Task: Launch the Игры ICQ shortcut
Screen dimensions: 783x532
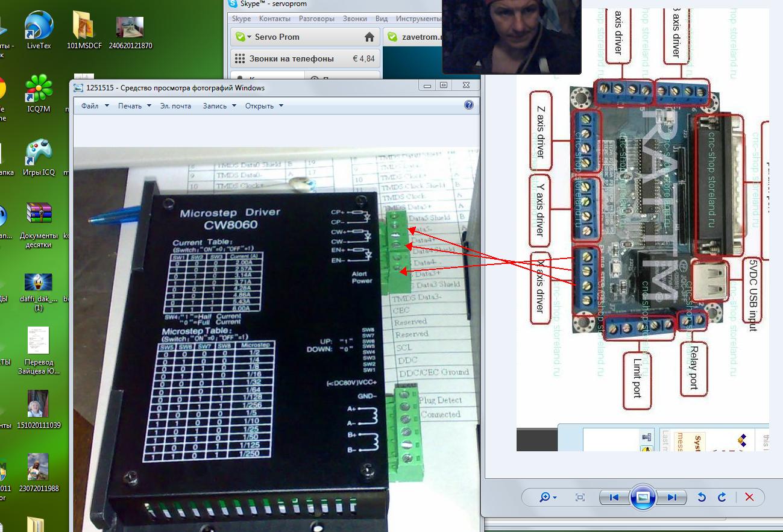Action: click(39, 157)
